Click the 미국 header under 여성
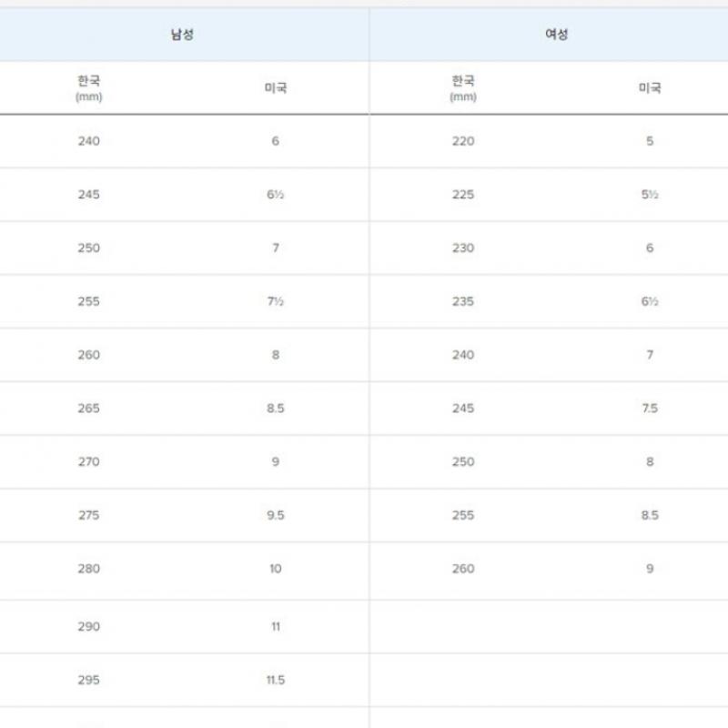The image size is (728, 728). (649, 88)
